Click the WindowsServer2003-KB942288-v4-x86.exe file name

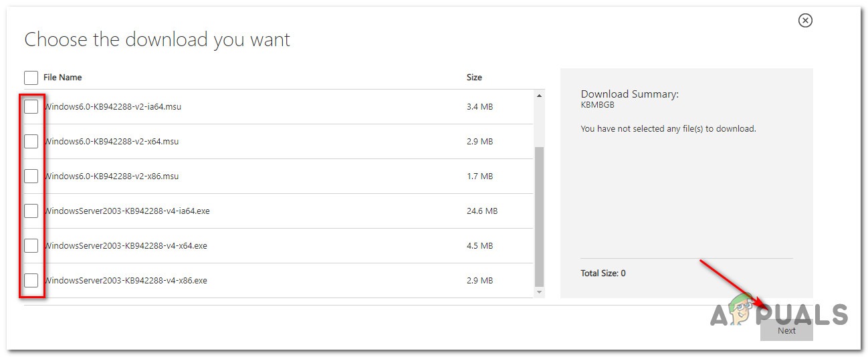[125, 281]
